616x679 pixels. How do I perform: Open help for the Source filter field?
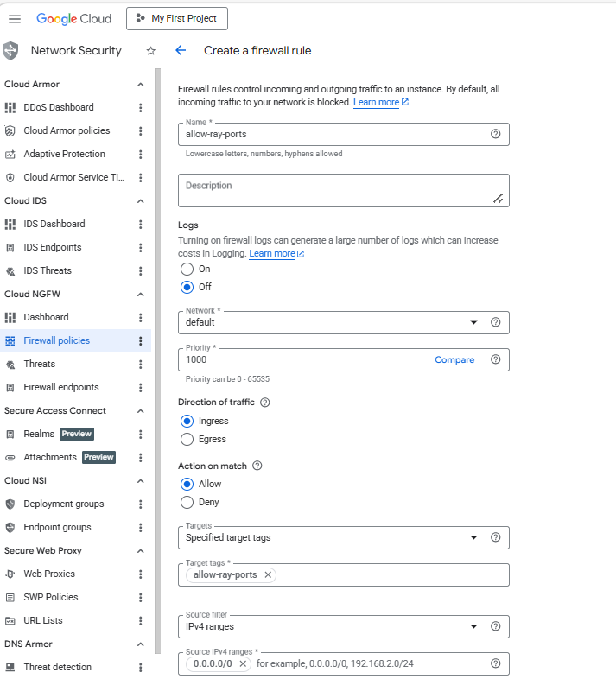(496, 626)
